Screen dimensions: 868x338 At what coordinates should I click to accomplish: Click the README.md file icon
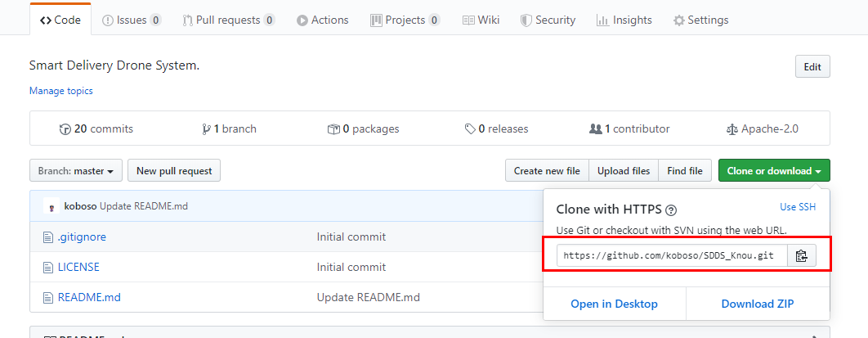point(48,298)
